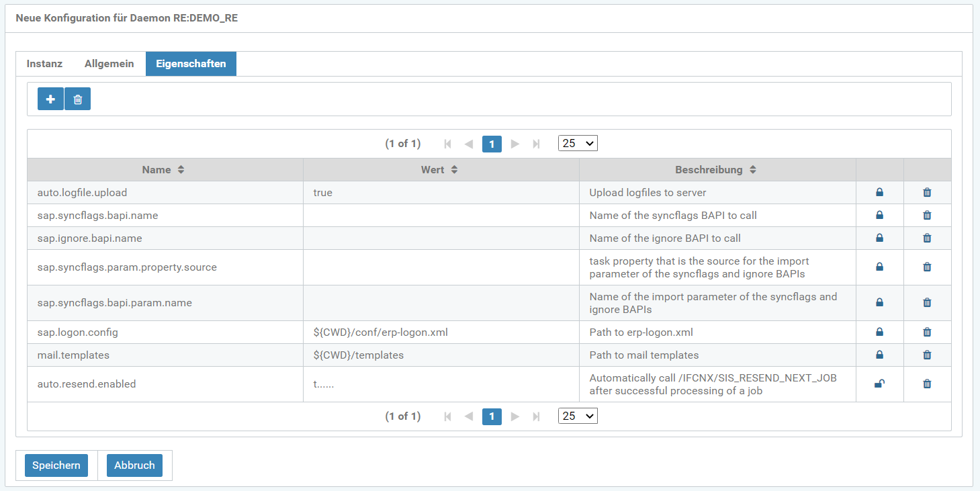980x491 pixels.
Task: Delete the sap.logon.config property row
Action: tap(927, 332)
